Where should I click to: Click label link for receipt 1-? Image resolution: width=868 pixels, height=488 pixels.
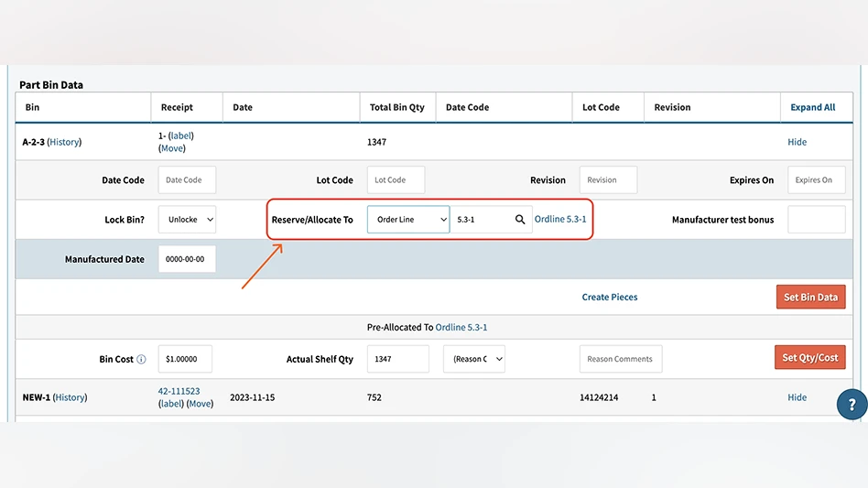coord(181,136)
